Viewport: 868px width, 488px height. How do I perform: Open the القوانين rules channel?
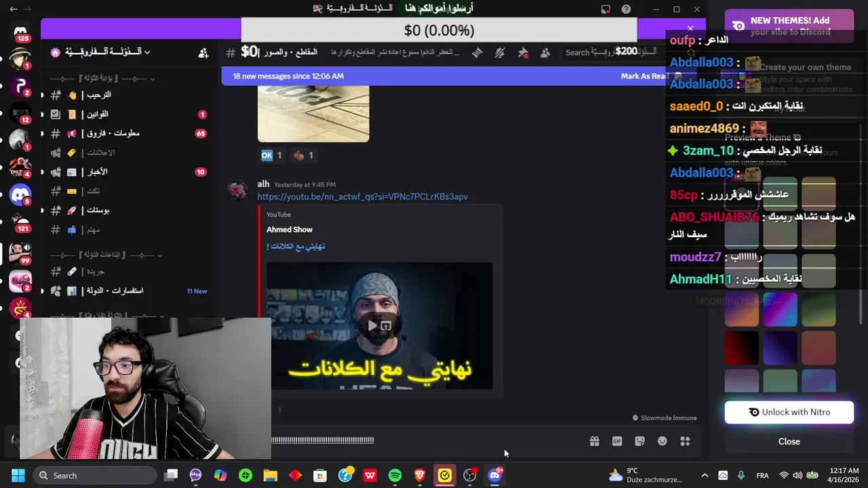pyautogui.click(x=129, y=114)
